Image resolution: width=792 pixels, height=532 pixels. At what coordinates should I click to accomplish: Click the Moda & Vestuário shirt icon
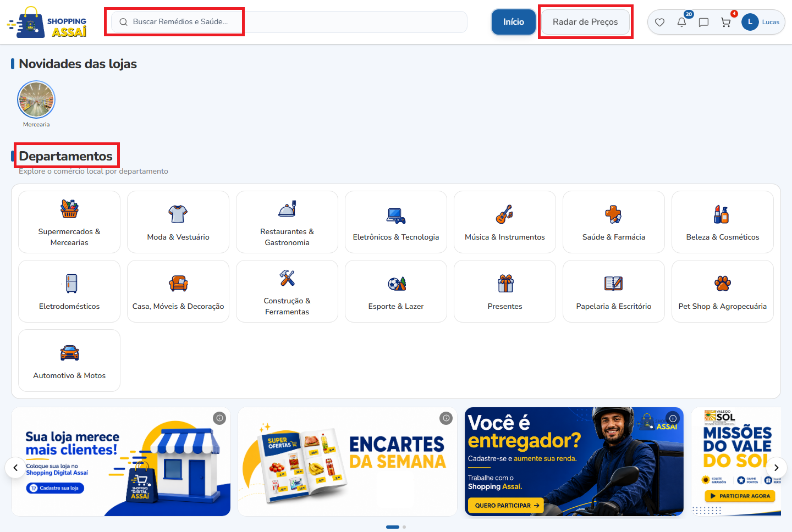pyautogui.click(x=178, y=214)
